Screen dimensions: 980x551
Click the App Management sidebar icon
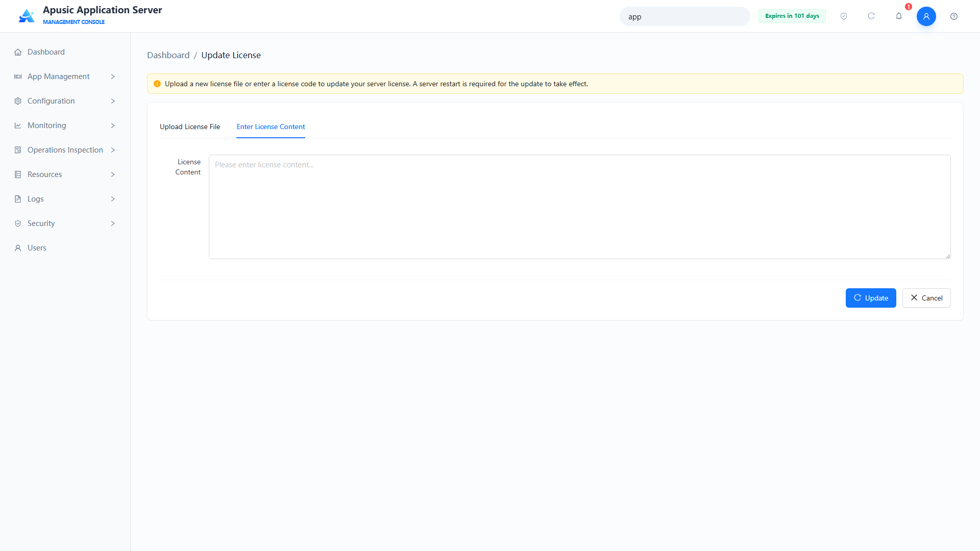click(x=18, y=77)
